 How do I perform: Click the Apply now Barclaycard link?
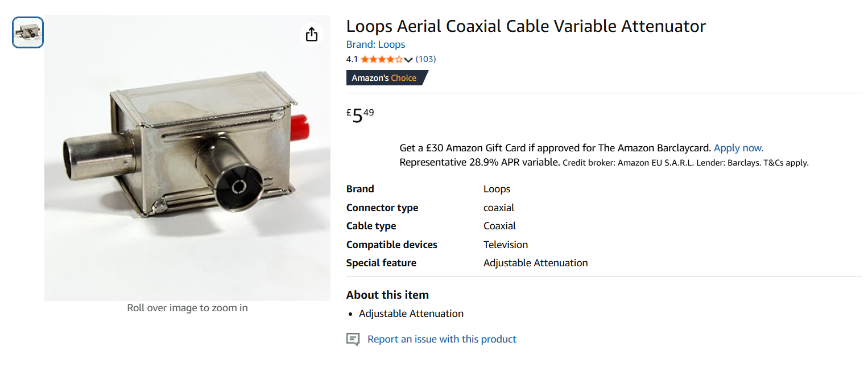coord(738,148)
